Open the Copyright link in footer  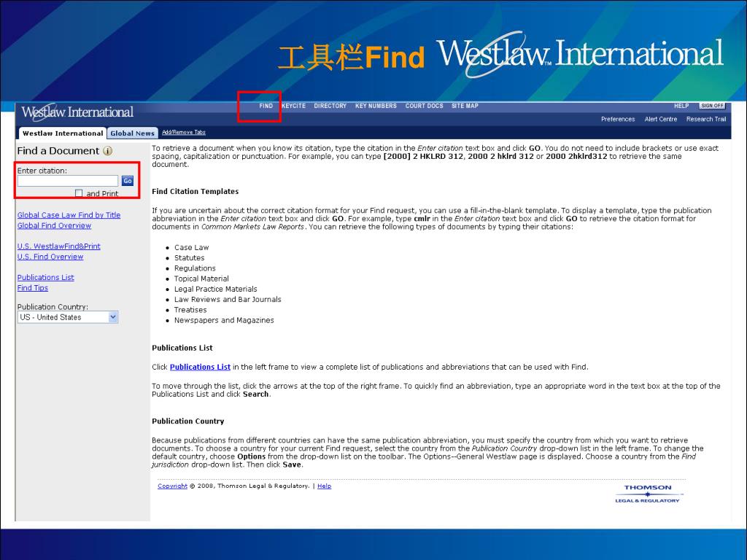pyautogui.click(x=172, y=486)
